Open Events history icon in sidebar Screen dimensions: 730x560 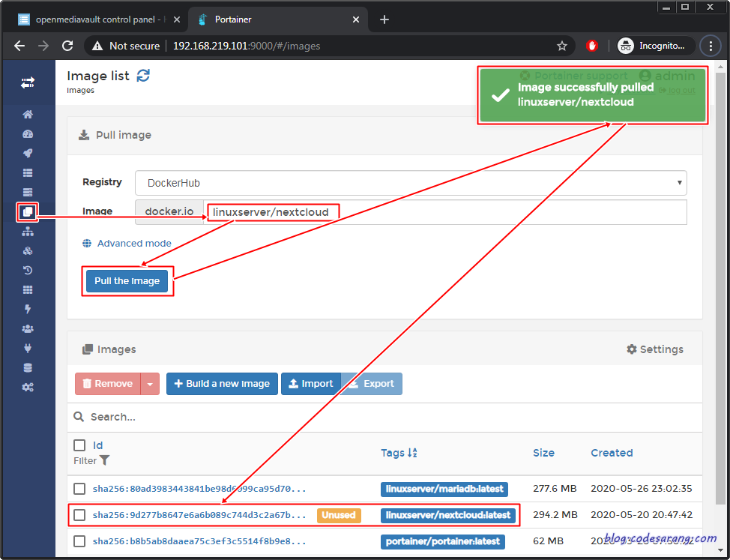pos(28,270)
